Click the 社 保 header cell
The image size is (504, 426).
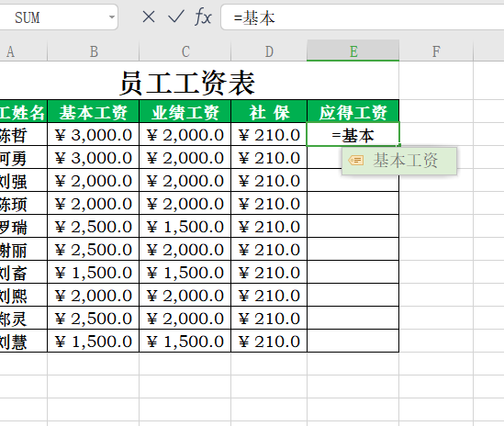click(x=269, y=112)
